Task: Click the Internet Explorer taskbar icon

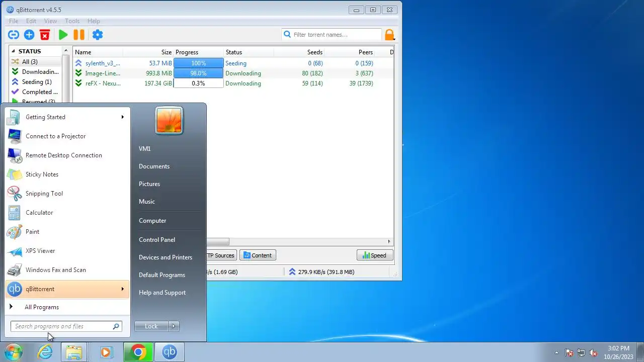Action: [45, 352]
